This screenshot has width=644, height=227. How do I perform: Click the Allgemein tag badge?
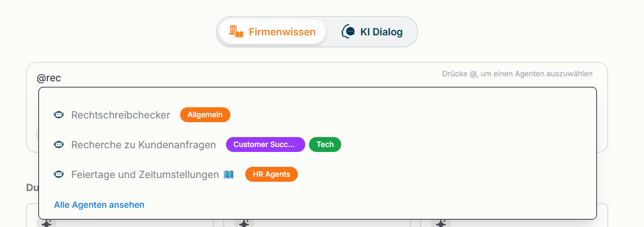click(x=205, y=115)
